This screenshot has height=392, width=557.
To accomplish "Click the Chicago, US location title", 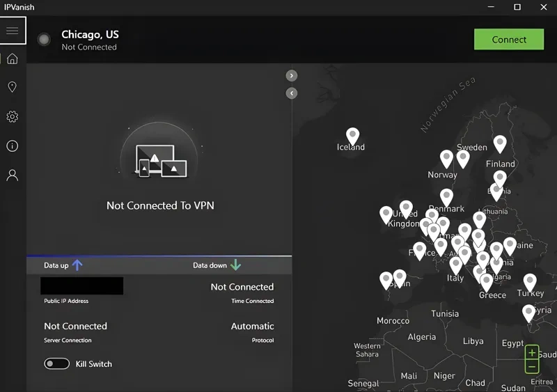I will coord(90,35).
